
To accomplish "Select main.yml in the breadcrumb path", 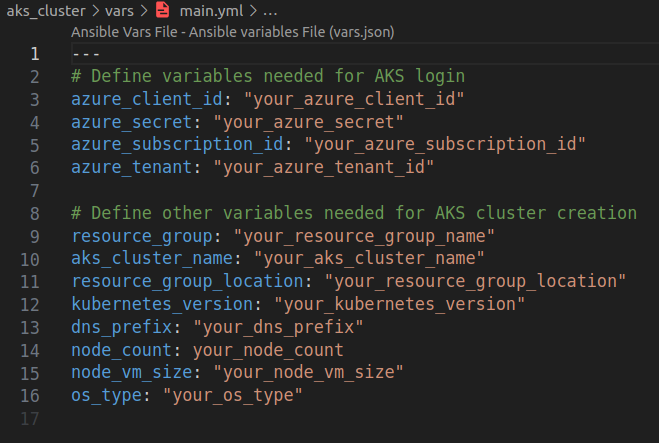I will tap(212, 11).
